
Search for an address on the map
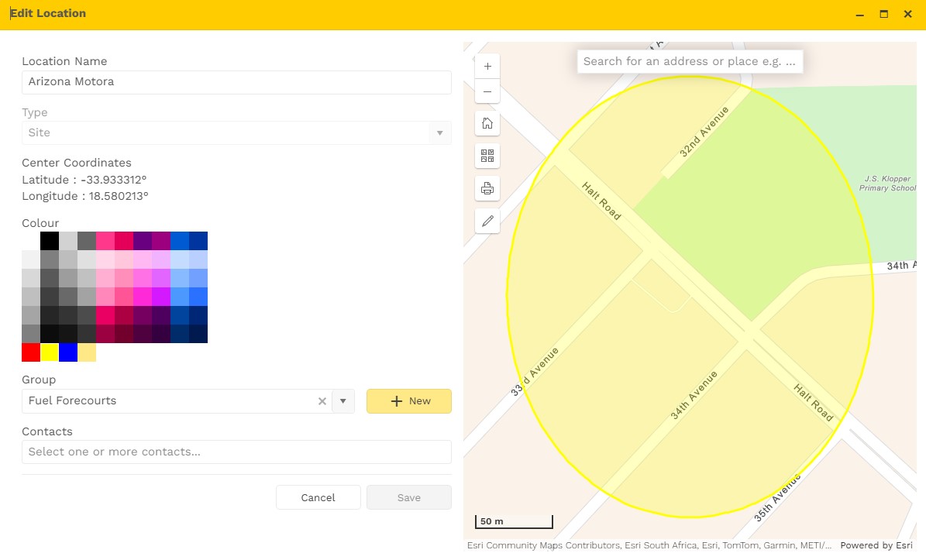point(690,61)
